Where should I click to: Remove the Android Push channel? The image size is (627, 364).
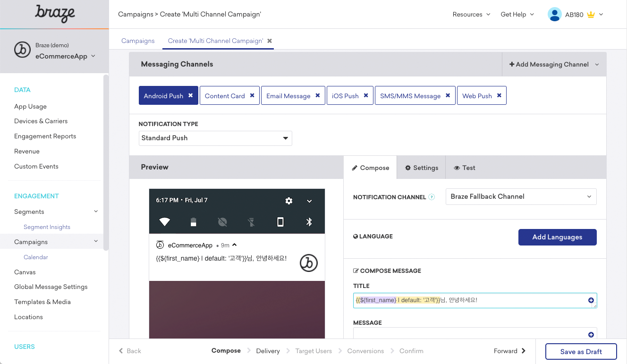coord(190,95)
